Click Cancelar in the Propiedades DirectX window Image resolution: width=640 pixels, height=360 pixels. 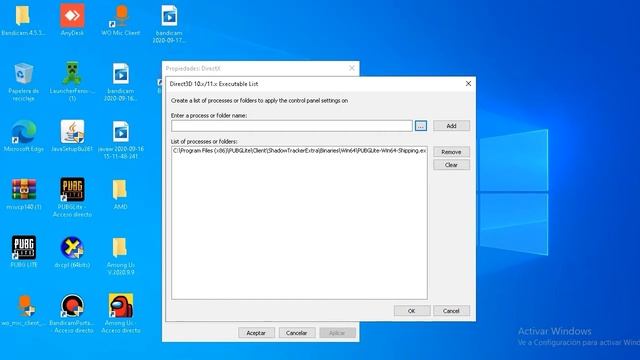(297, 333)
